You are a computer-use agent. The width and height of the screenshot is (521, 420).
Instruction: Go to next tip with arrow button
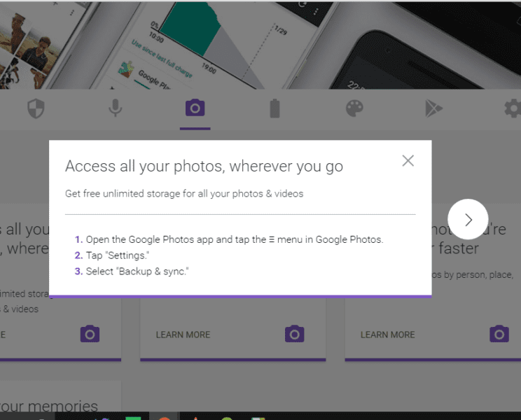[x=468, y=219]
